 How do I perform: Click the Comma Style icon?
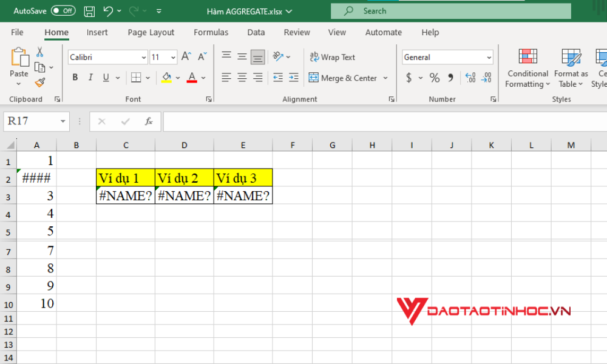pos(449,78)
